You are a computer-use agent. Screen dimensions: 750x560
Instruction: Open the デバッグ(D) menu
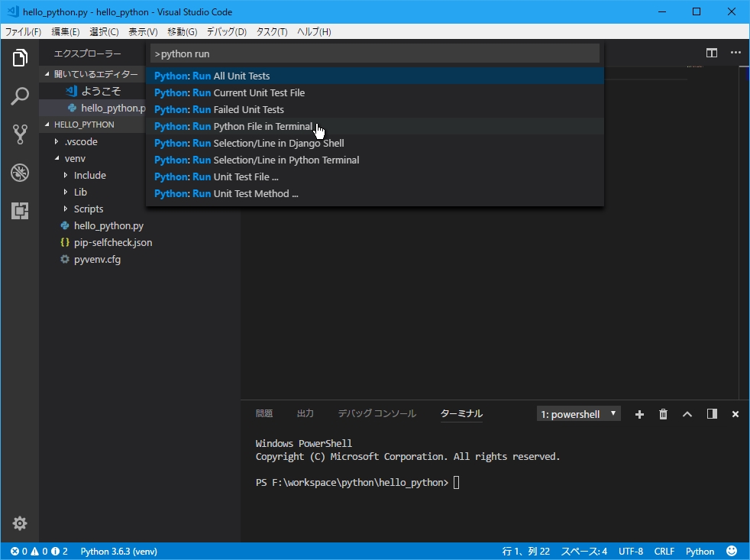click(x=226, y=31)
